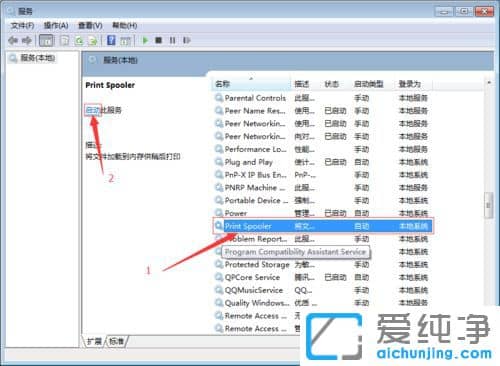Click the Export List toolbar icon
500x366 pixels.
point(93,41)
